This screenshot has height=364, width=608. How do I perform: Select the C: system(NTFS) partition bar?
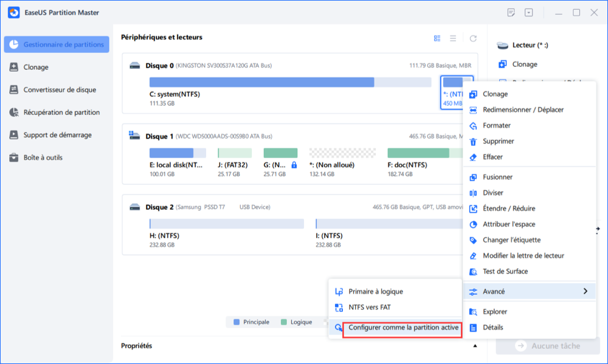(x=261, y=82)
